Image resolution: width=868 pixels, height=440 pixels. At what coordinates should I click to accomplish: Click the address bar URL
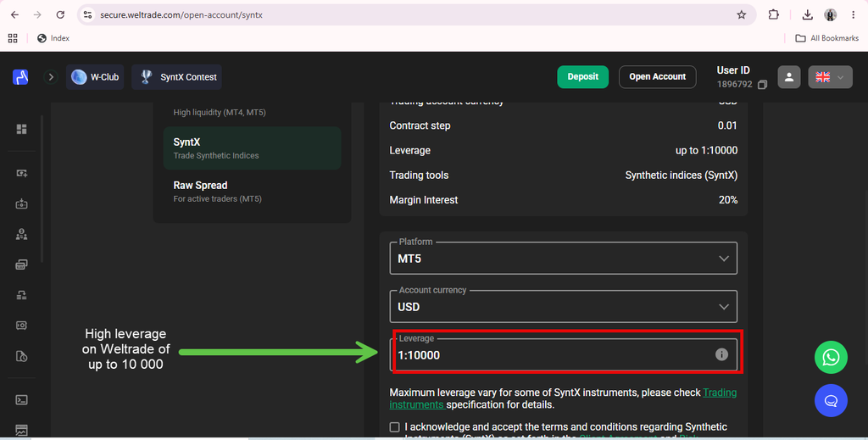coord(181,15)
